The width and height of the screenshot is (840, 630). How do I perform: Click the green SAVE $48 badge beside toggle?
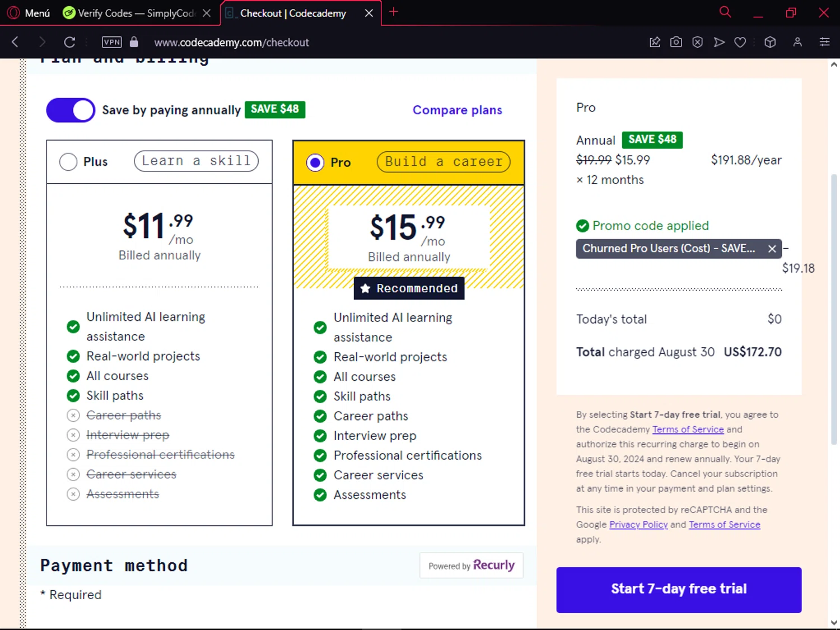click(x=275, y=109)
